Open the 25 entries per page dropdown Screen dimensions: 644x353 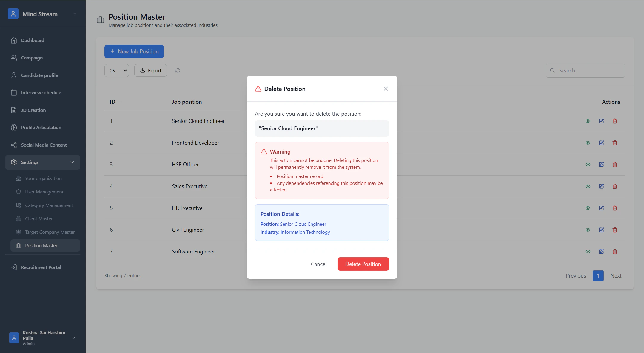pos(117,71)
